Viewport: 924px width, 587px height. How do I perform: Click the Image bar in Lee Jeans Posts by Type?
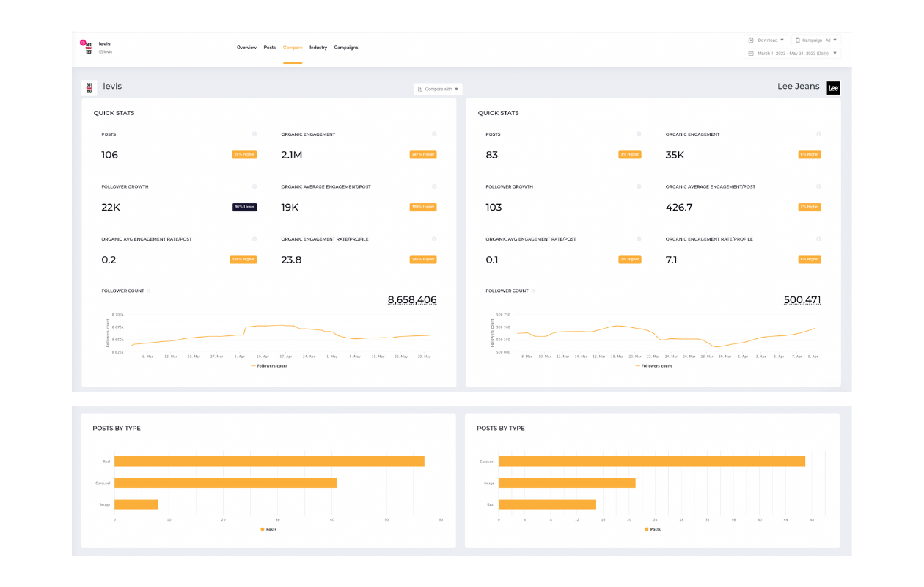(567, 483)
